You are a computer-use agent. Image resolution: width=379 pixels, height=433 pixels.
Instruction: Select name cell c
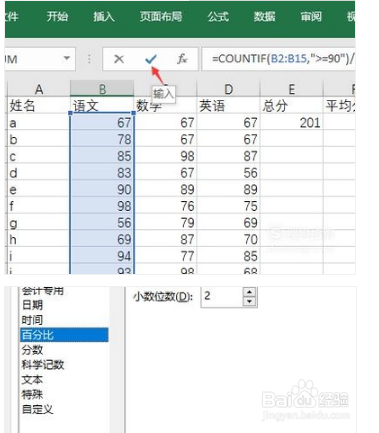pyautogui.click(x=39, y=156)
